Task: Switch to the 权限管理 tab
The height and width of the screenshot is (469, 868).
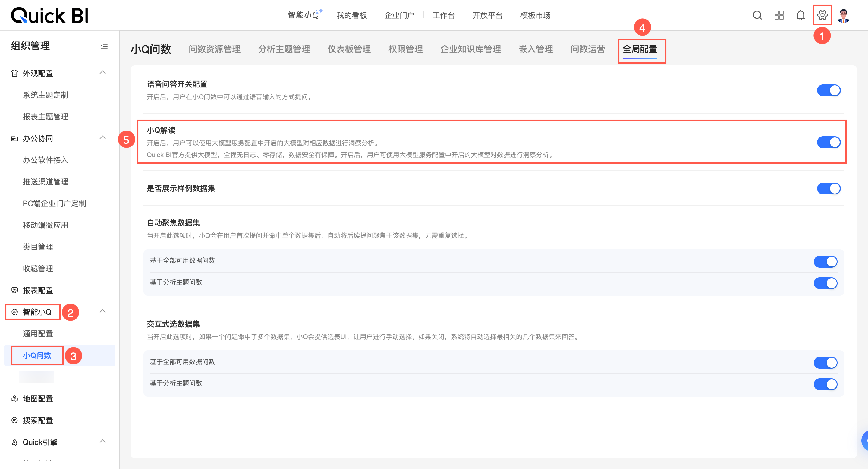Action: point(405,49)
